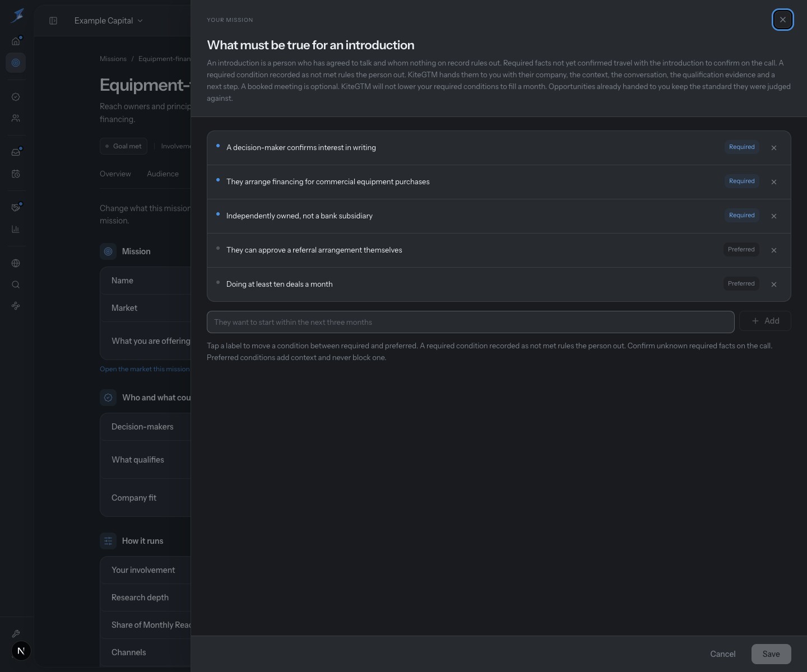This screenshot has width=807, height=672.
Task: Remove 'They arrange financing' condition
Action: coord(774,182)
